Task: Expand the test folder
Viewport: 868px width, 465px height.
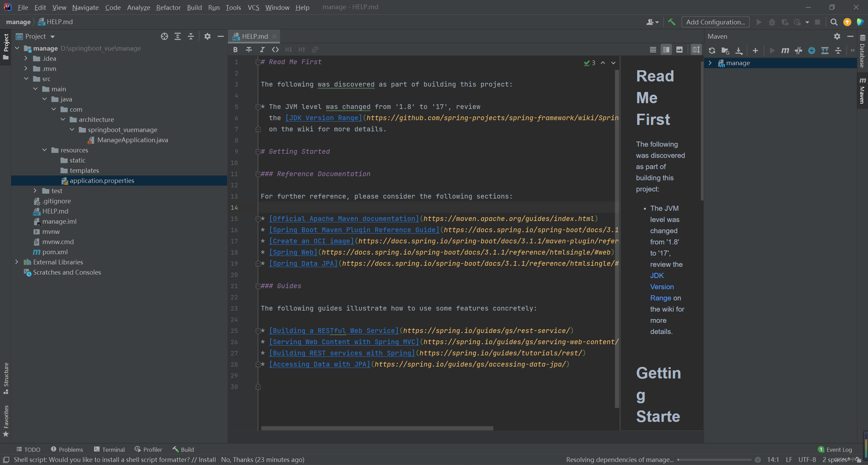Action: pos(35,191)
